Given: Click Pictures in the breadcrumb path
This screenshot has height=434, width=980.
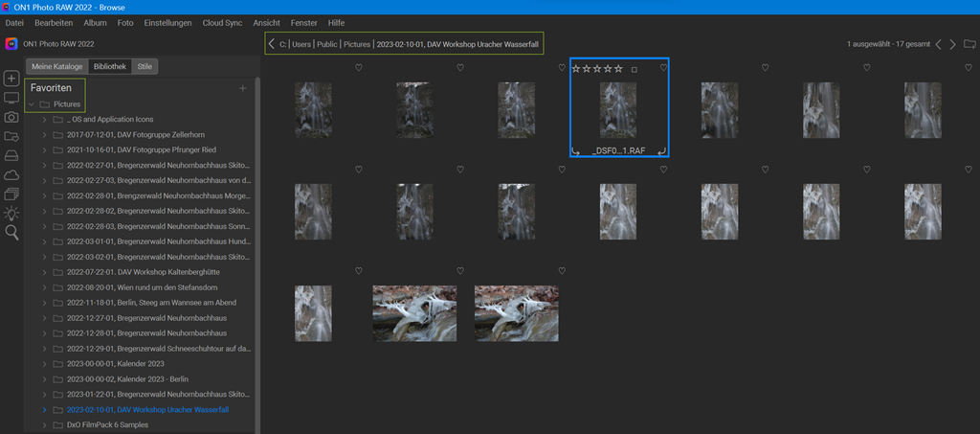Looking at the screenshot, I should click(x=357, y=44).
